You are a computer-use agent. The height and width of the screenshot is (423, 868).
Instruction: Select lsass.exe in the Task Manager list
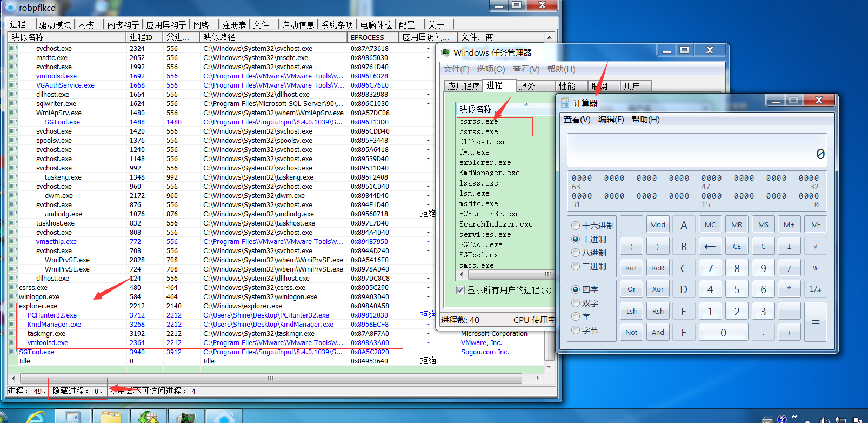(x=479, y=183)
